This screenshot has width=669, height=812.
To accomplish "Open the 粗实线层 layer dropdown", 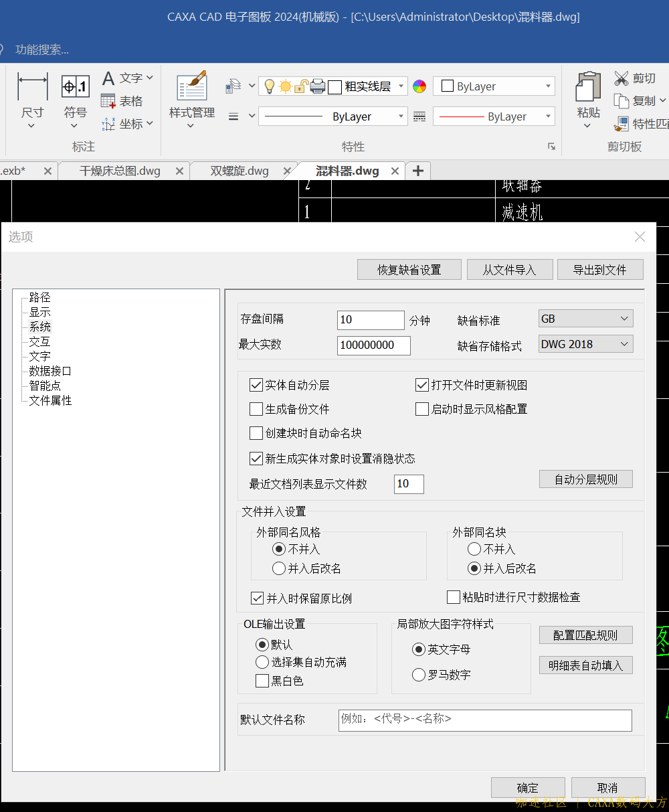I will 401,86.
